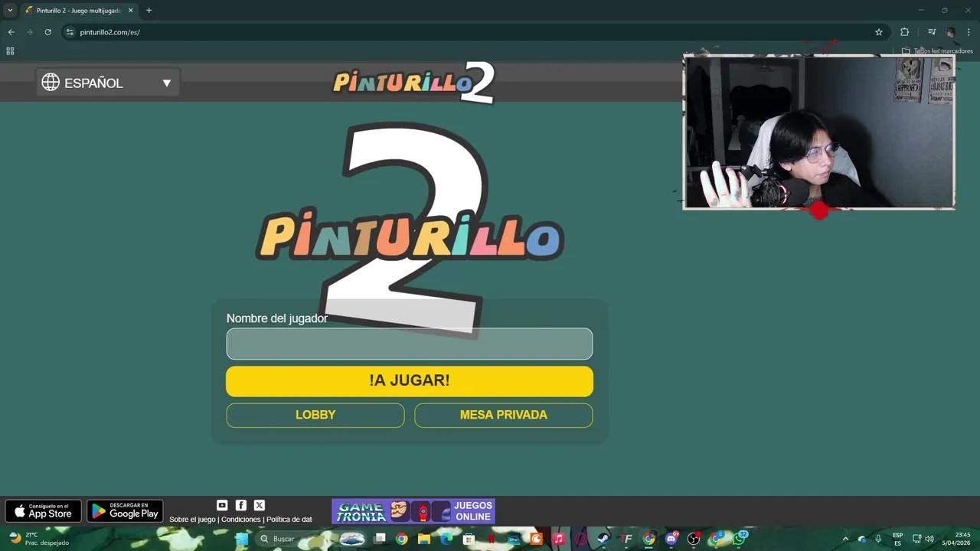Reload the Pinturillo page
980x551 pixels.
click(x=47, y=32)
